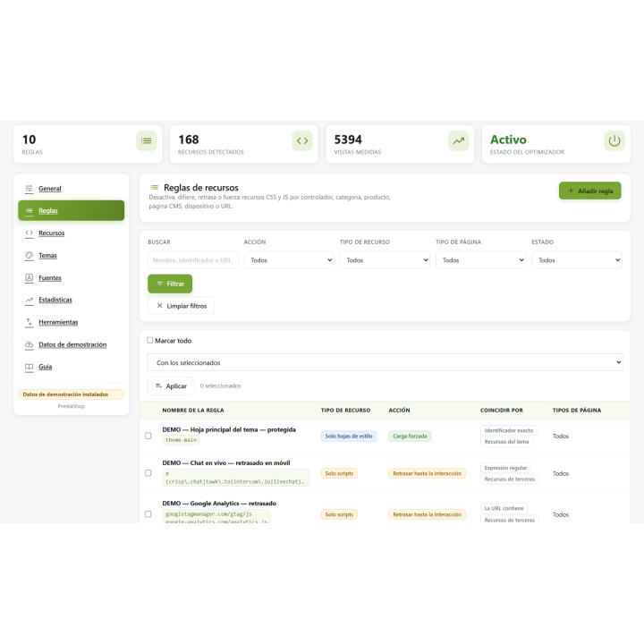The height and width of the screenshot is (644, 644).
Task: Open the Tipo de recurso filter dropdown
Action: coord(385,260)
